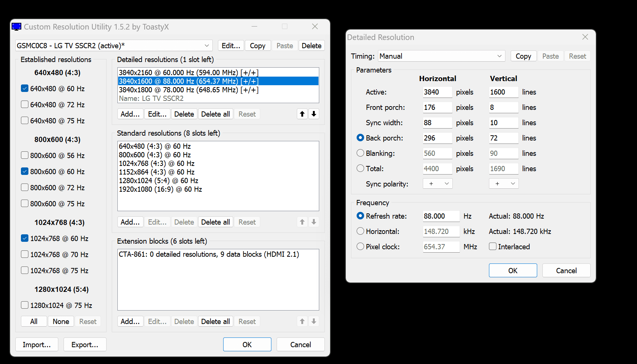This screenshot has height=364, width=637.
Task: Toggle 800x600 @ 56 Hz checkbox
Action: [x=25, y=155]
